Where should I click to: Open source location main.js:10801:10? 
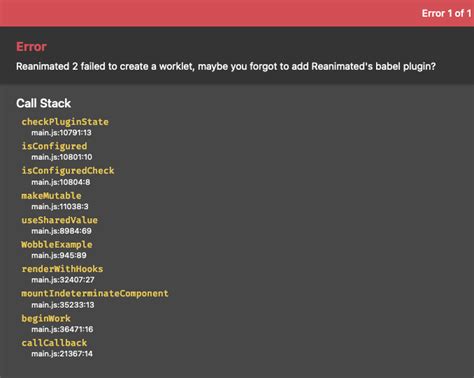(62, 157)
